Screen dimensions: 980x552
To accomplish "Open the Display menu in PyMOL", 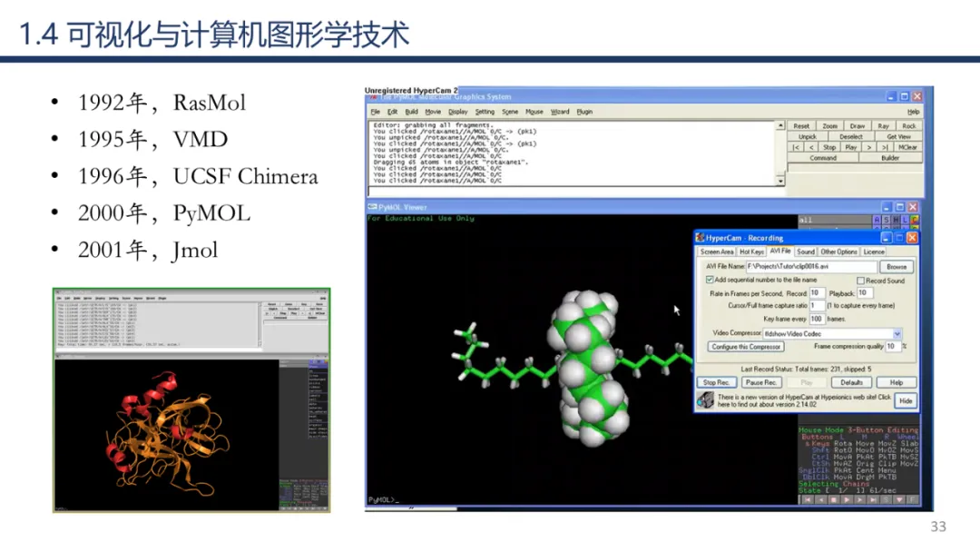I will click(x=457, y=112).
